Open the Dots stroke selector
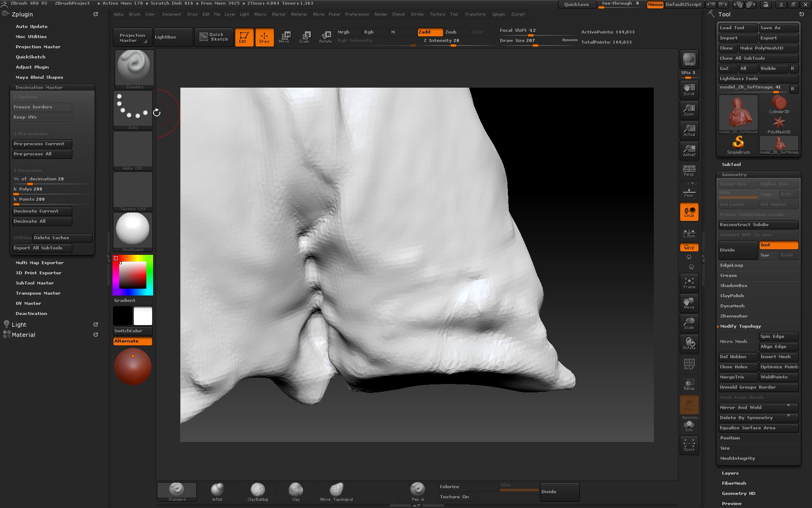Screen dimensions: 812x508 (133, 110)
